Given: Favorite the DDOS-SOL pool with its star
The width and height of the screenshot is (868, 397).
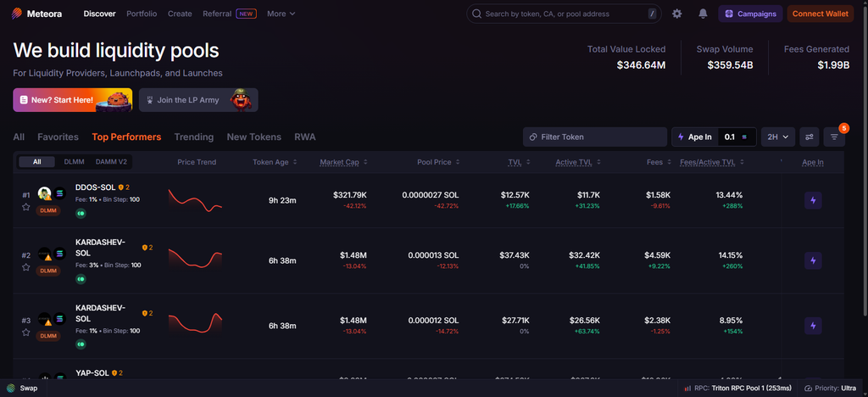Looking at the screenshot, I should tap(26, 207).
